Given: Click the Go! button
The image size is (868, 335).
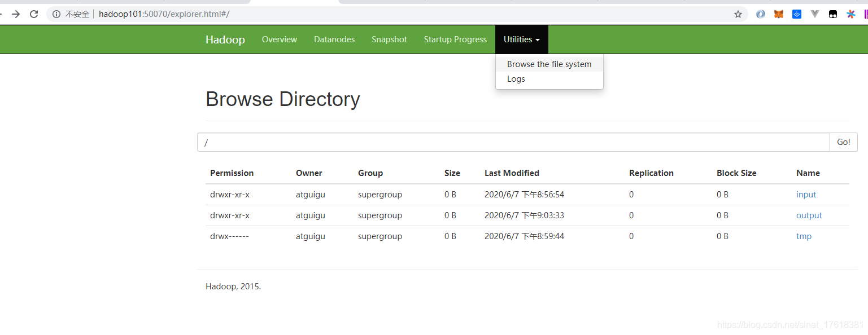Looking at the screenshot, I should pyautogui.click(x=844, y=142).
